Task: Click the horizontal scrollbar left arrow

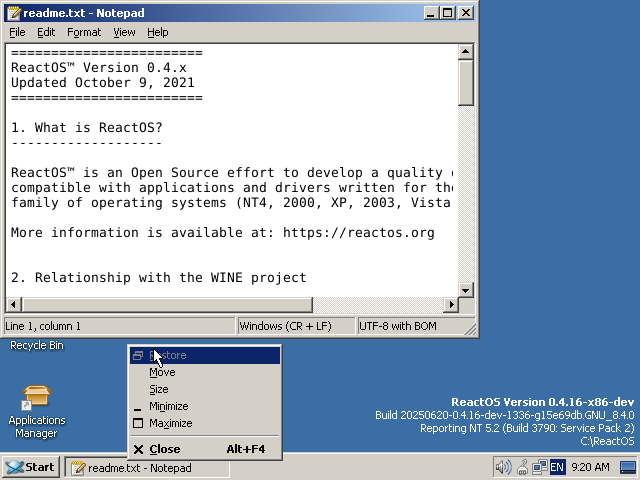Action: tap(13, 304)
